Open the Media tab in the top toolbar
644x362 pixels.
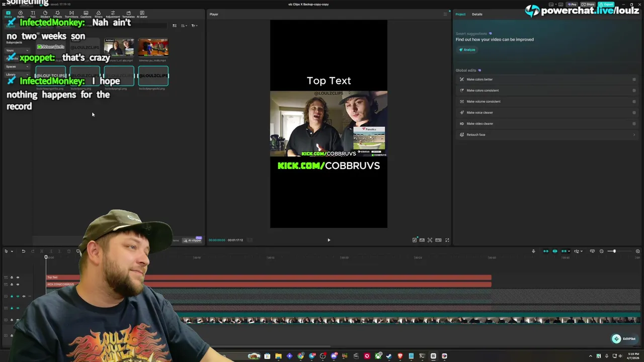coord(8,14)
